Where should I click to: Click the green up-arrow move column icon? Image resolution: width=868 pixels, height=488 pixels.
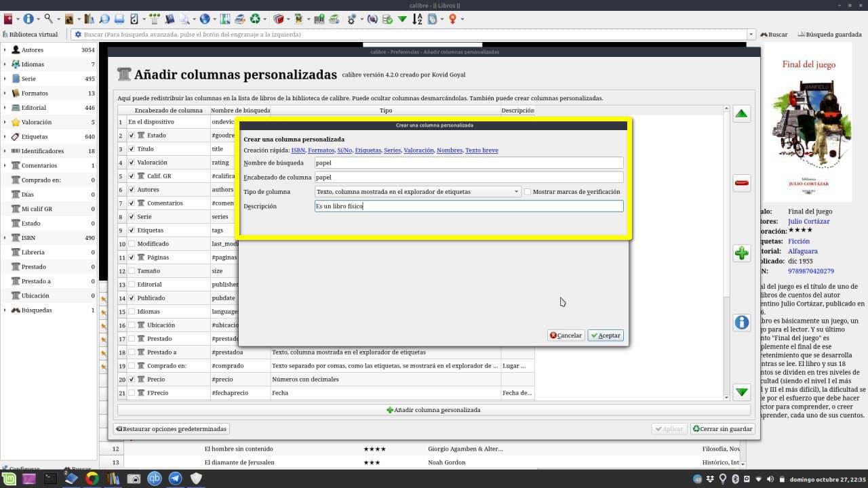point(742,114)
